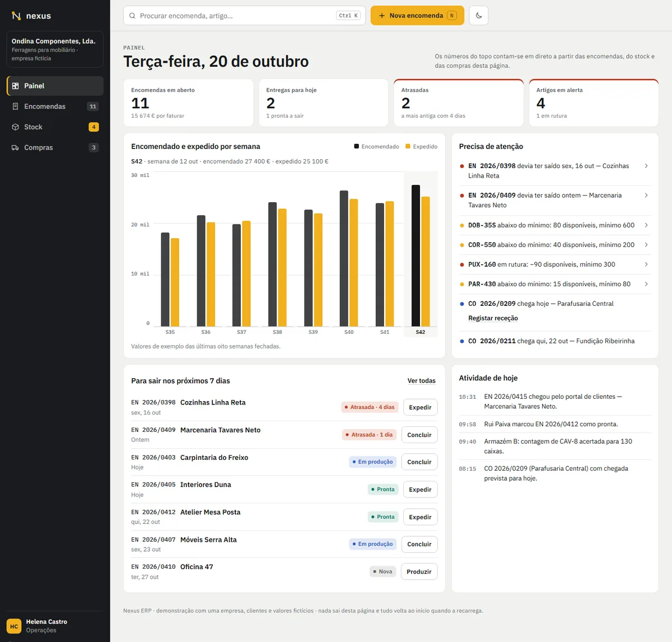The image size is (672, 642).
Task: Open the DOB-35S alert chevron
Action: (646, 225)
